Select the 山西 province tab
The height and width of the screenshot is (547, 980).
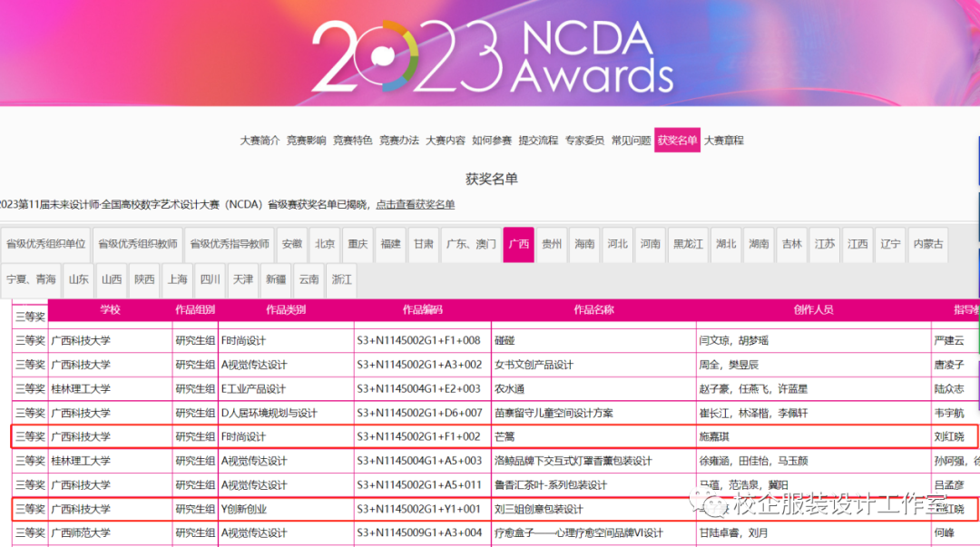(x=112, y=279)
